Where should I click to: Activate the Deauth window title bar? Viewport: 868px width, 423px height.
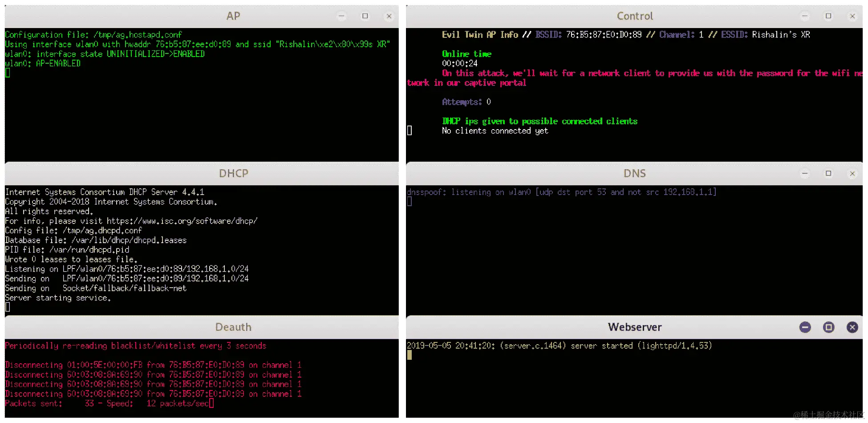[x=202, y=327]
